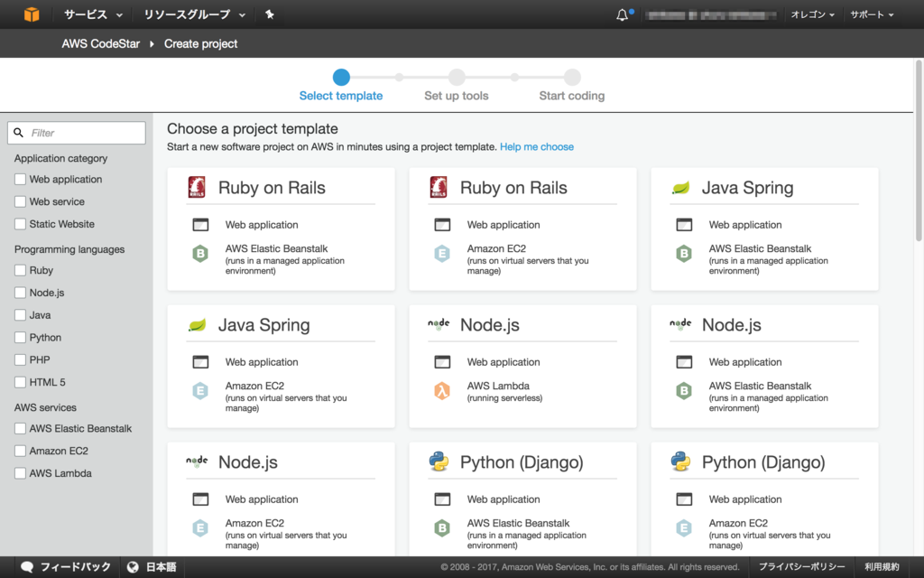Open the blurred account name menu

710,15
